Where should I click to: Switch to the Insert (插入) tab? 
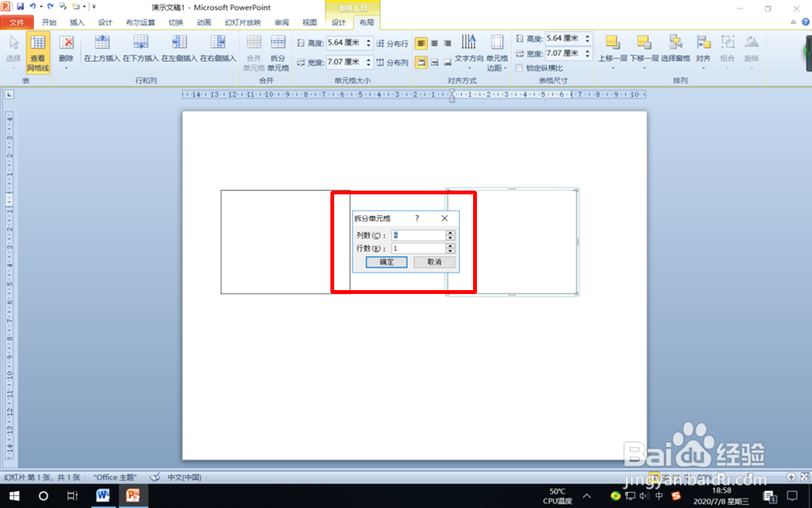coord(77,23)
